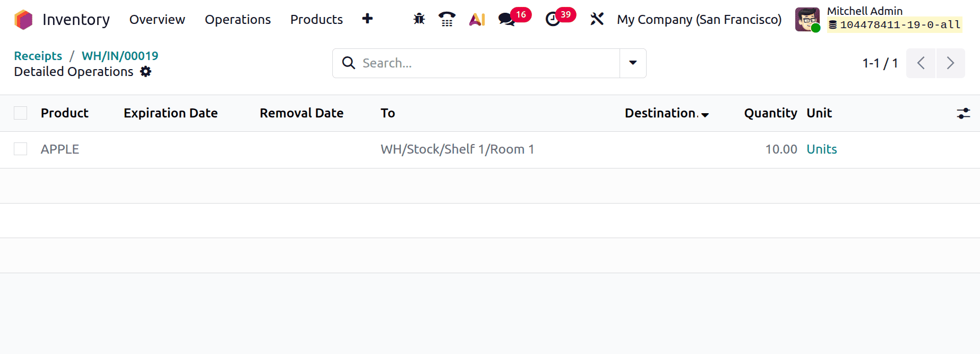Click the Mitchell Admin user avatar

click(x=807, y=19)
